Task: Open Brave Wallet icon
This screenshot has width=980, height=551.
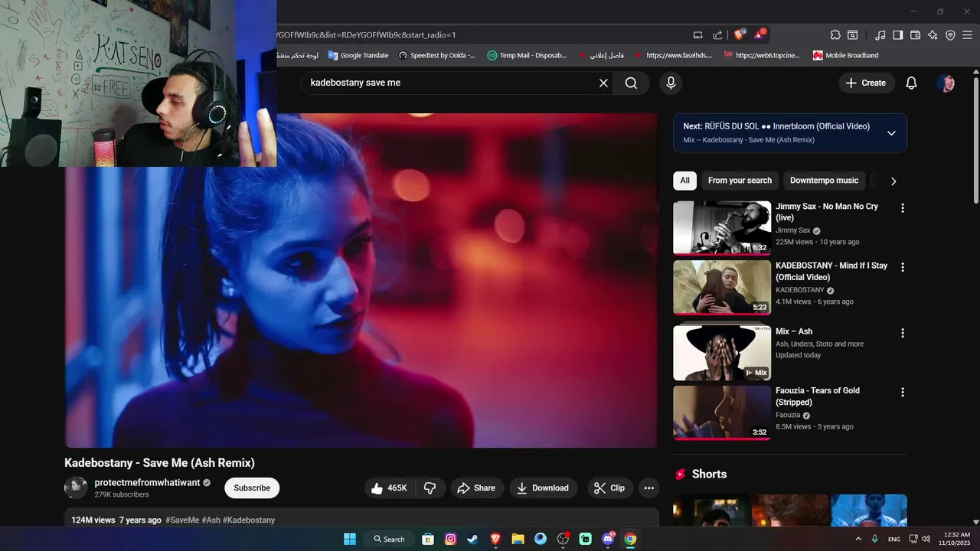Action: [915, 34]
